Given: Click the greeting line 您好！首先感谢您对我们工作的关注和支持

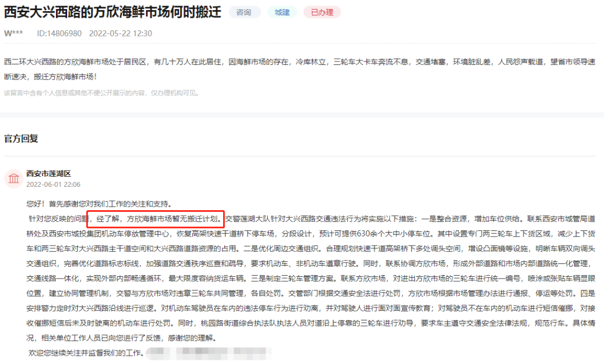Looking at the screenshot, I should (99, 204).
